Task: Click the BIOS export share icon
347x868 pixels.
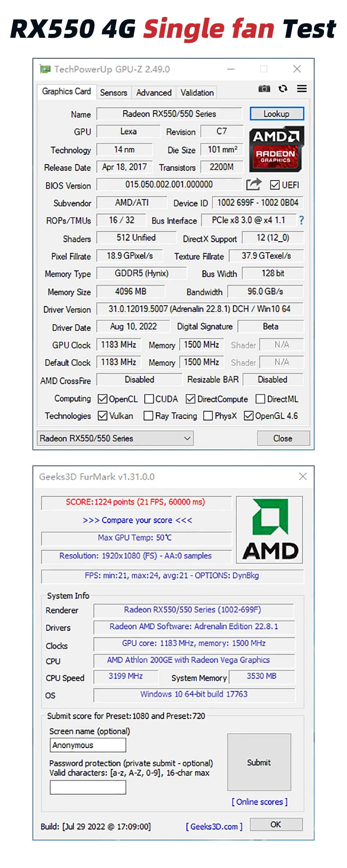Action: coord(254,184)
